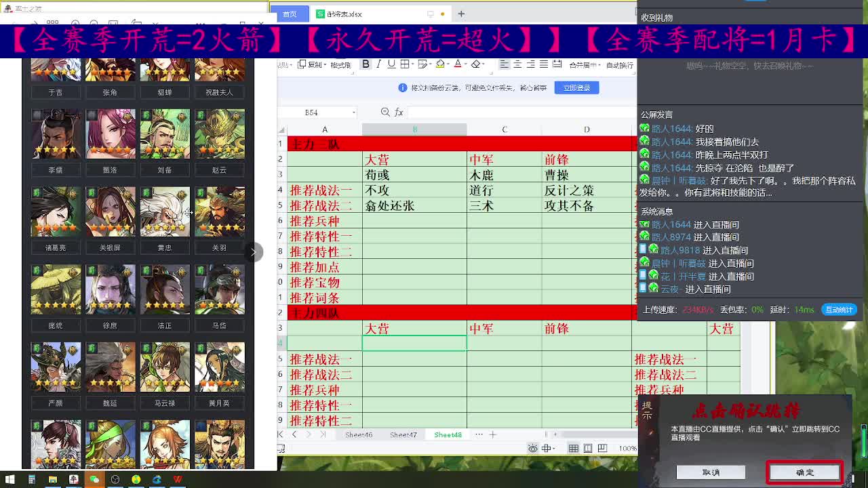Click the more sheets ellipsis button
The width and height of the screenshot is (868, 488).
[479, 434]
